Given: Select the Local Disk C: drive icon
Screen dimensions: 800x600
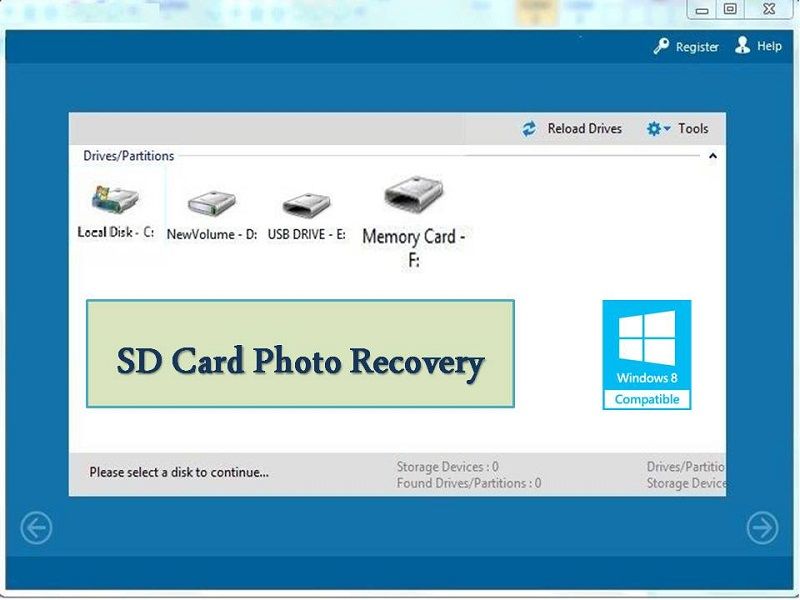Looking at the screenshot, I should tap(114, 199).
